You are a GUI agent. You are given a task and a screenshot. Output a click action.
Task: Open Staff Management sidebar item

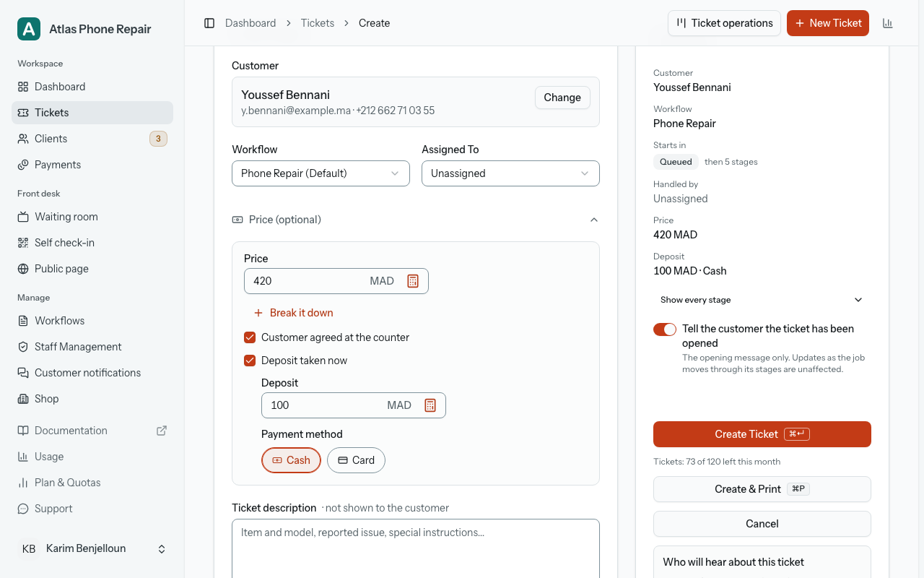click(92, 347)
